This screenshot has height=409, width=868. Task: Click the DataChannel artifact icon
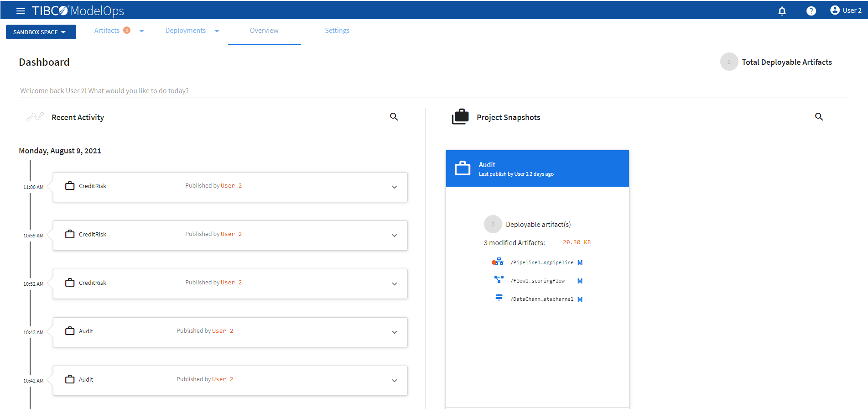coord(499,298)
